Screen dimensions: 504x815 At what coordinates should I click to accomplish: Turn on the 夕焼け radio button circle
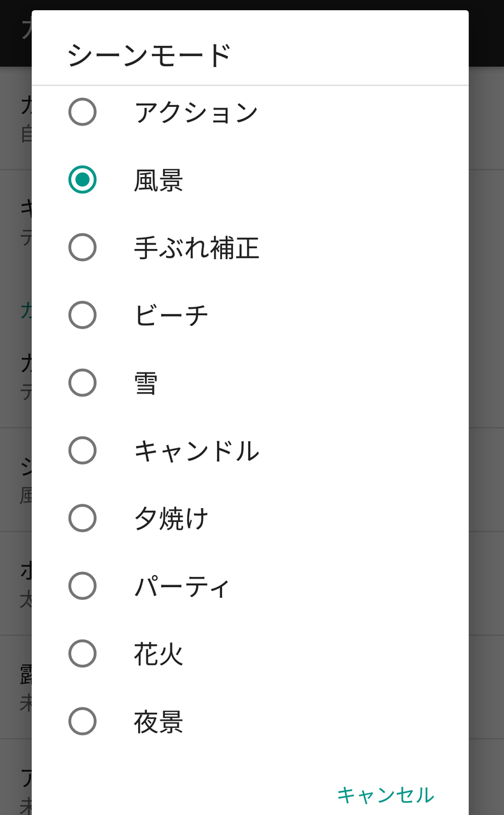[82, 518]
